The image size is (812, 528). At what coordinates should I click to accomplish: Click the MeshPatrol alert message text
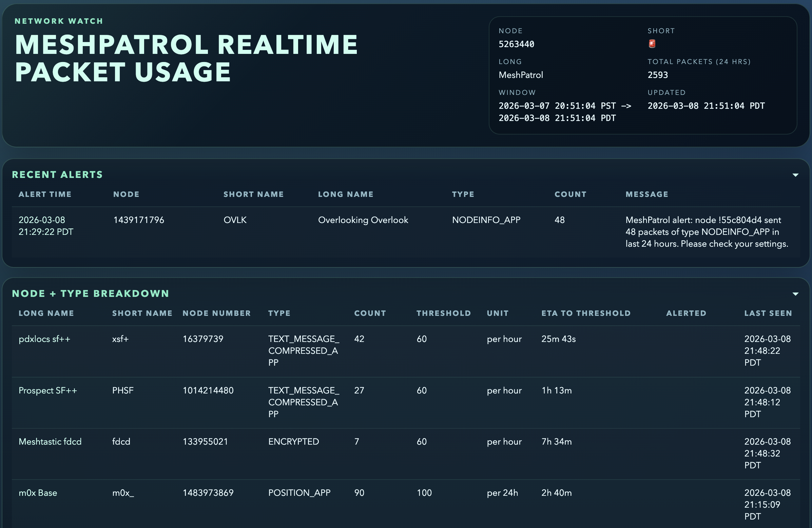[707, 232]
